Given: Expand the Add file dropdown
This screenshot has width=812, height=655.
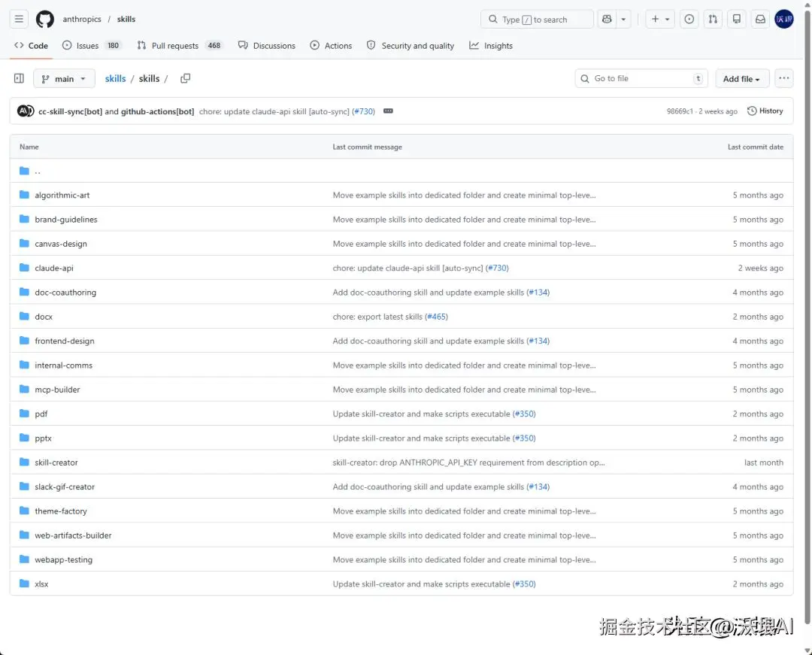Looking at the screenshot, I should (x=741, y=78).
